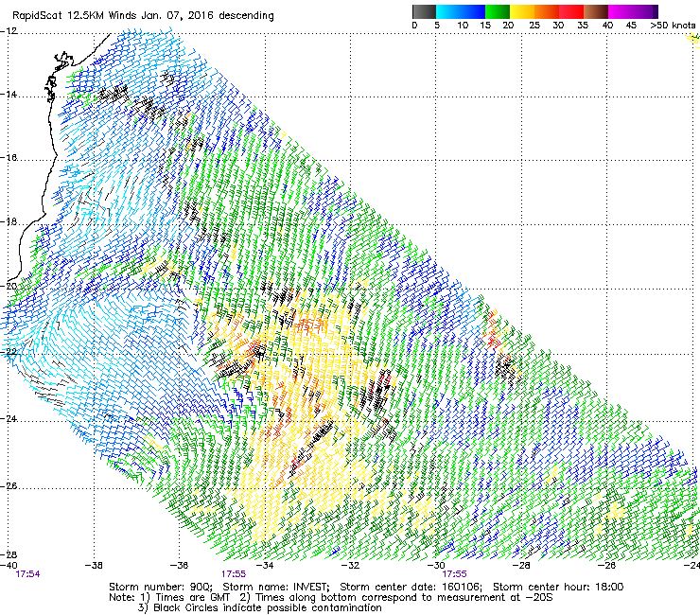Image resolution: width=700 pixels, height=615 pixels.
Task: Click the '-16' latitude axis label
Action: pyautogui.click(x=9, y=158)
